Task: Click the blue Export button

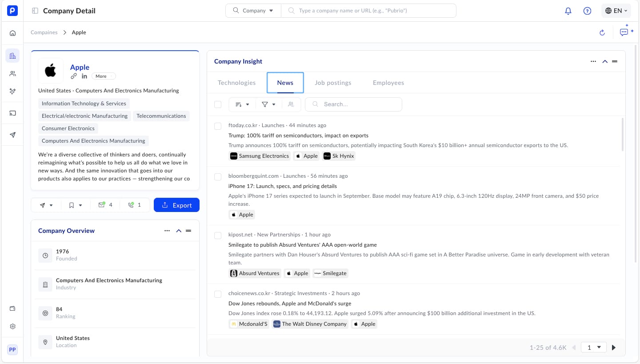Action: pyautogui.click(x=176, y=205)
